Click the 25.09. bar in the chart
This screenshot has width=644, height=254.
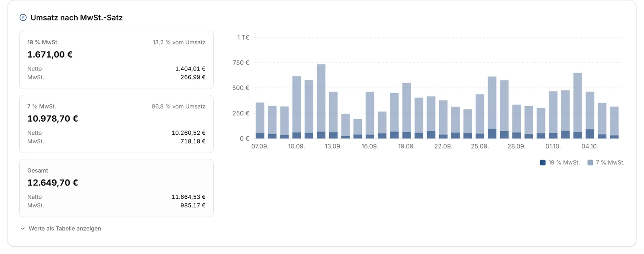point(480,117)
